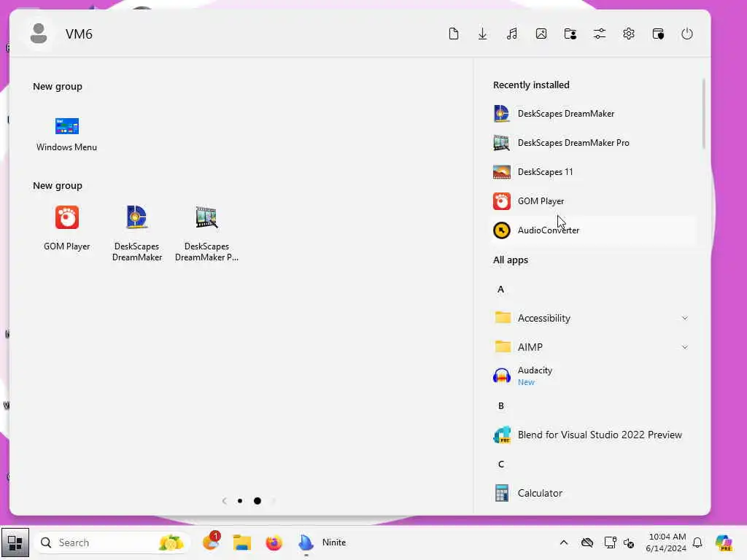Launch Audacity from All apps
Image resolution: width=747 pixels, height=560 pixels.
pos(593,376)
